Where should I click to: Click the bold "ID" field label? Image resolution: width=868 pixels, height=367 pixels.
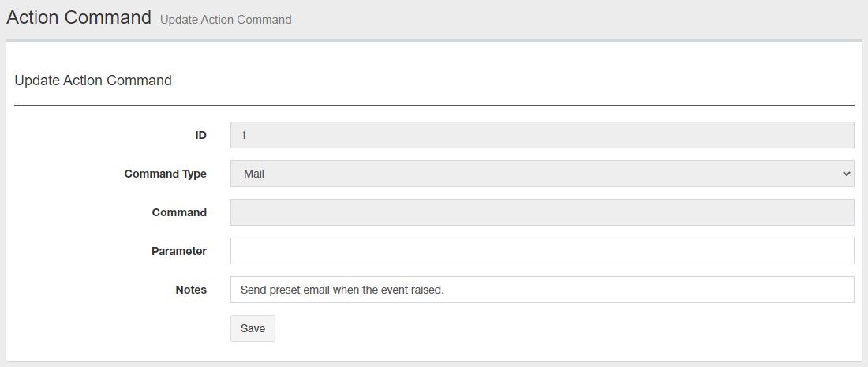200,135
